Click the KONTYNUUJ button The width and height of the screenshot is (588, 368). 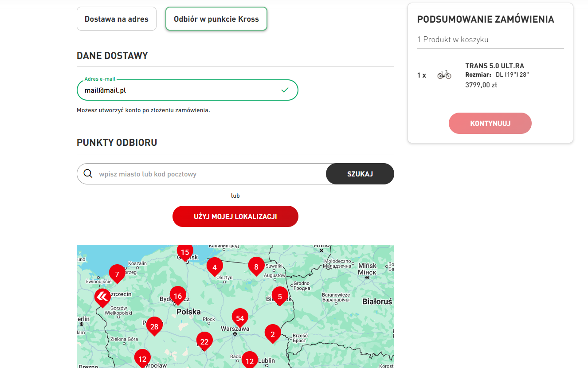490,123
